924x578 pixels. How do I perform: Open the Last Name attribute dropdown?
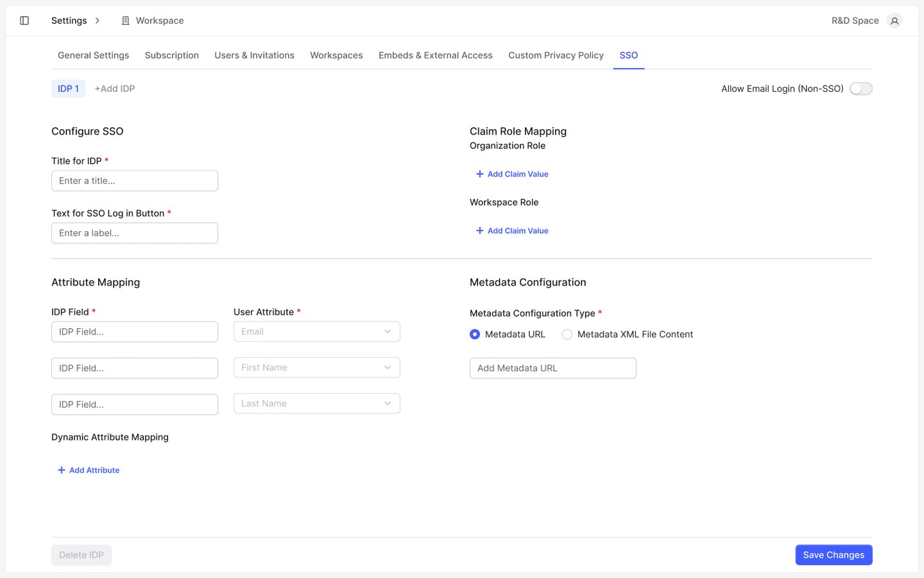click(x=317, y=403)
